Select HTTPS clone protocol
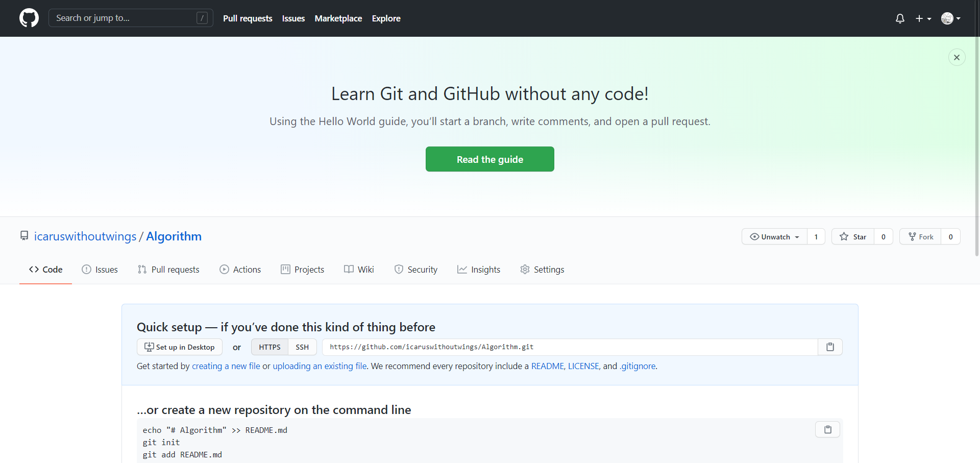Viewport: 980px width, 463px height. 269,347
